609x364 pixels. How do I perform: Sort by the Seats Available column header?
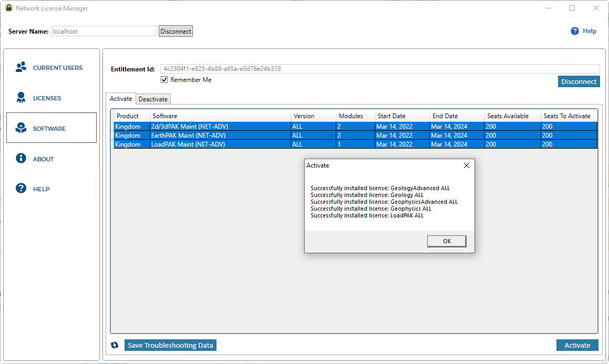coord(513,116)
